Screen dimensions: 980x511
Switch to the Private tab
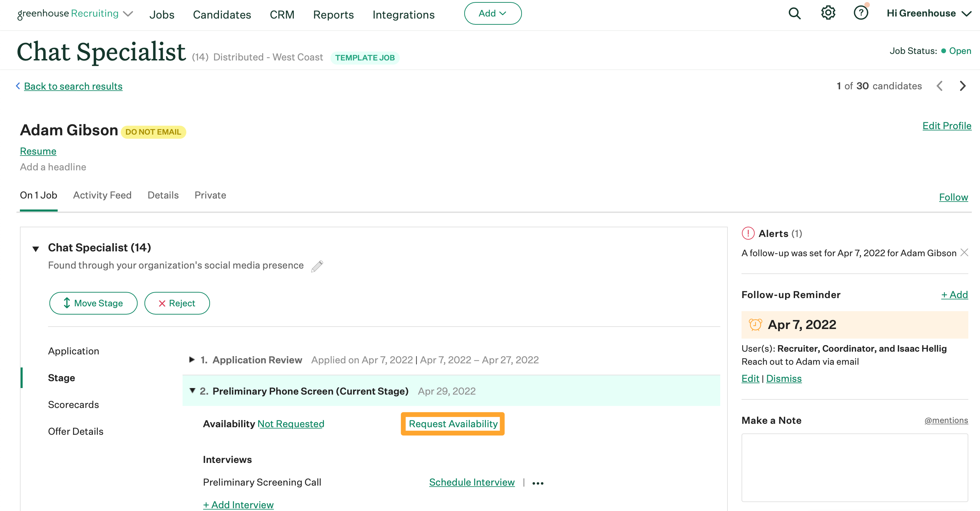210,195
